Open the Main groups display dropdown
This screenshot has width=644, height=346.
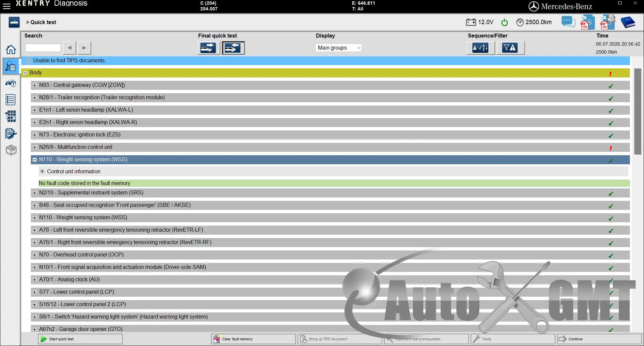coord(338,48)
